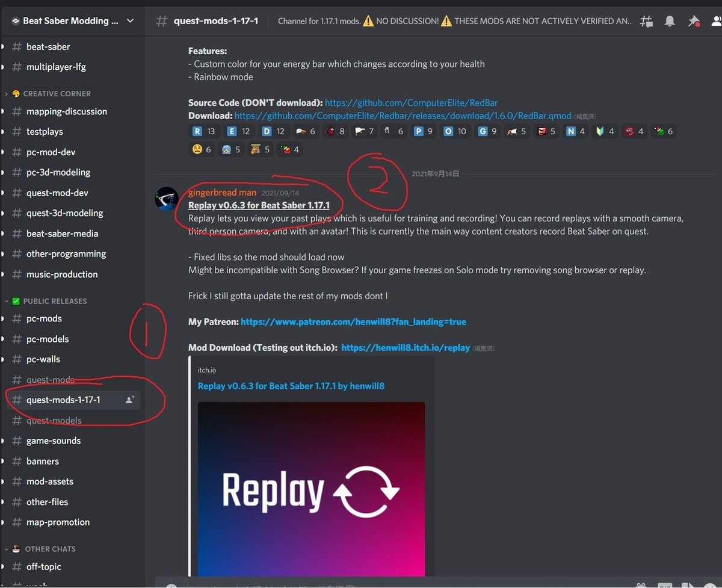Open the map-promotion channel

[x=73, y=522]
